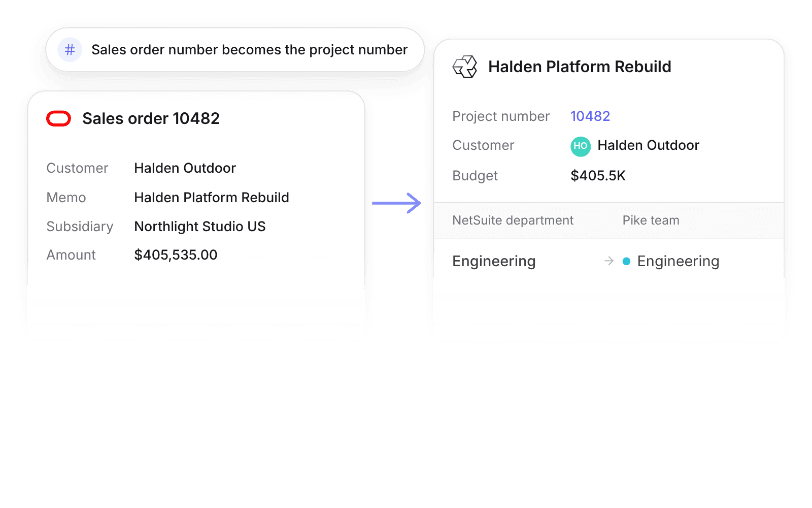Select the Sales order 10482 heading
Viewport: 812px width, 508px height.
(x=151, y=118)
